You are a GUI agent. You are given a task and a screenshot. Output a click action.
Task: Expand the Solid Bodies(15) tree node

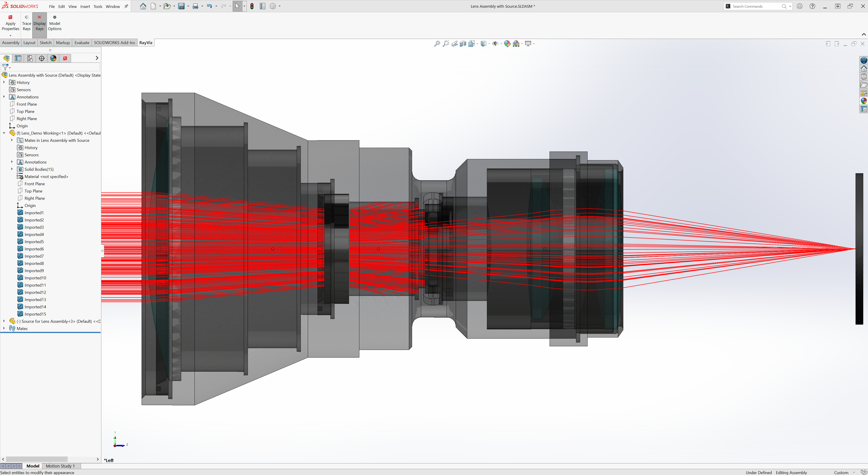[12, 169]
